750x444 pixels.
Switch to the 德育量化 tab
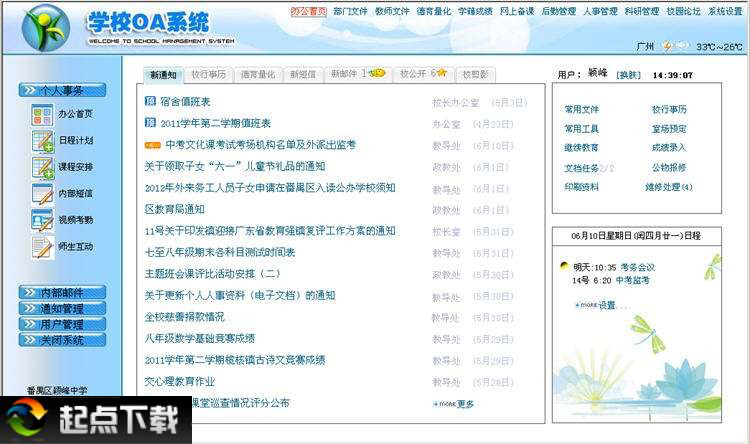tap(258, 75)
